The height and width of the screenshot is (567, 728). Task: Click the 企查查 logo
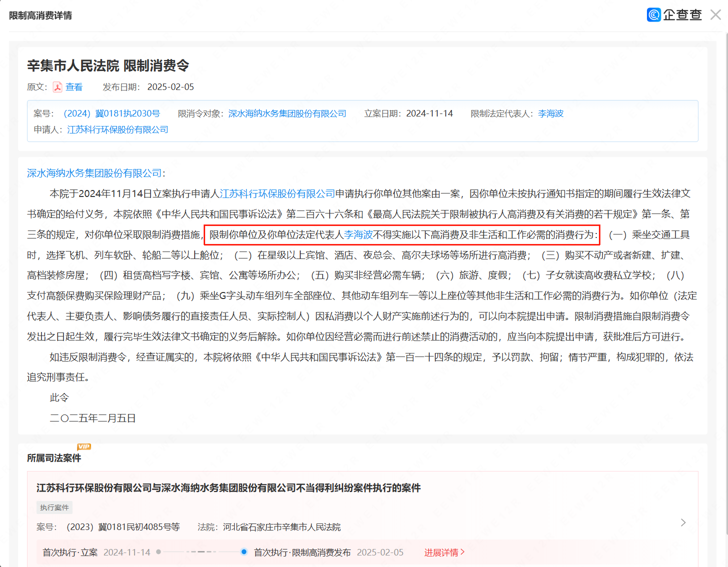coord(674,15)
